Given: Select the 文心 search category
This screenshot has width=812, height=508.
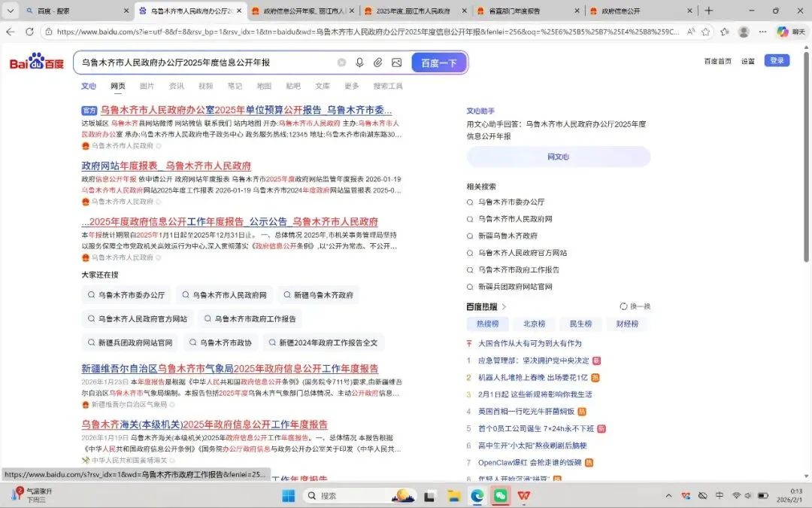Looking at the screenshot, I should point(89,86).
